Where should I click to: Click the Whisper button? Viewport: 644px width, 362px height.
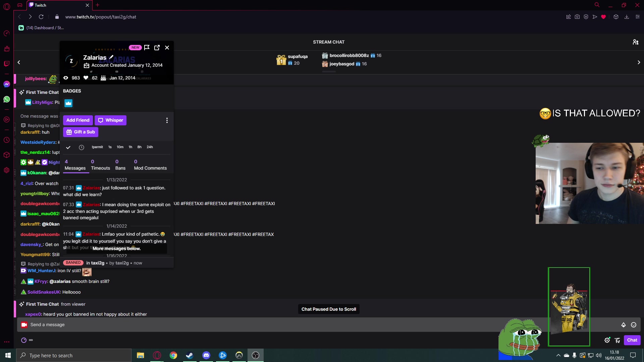point(111,120)
